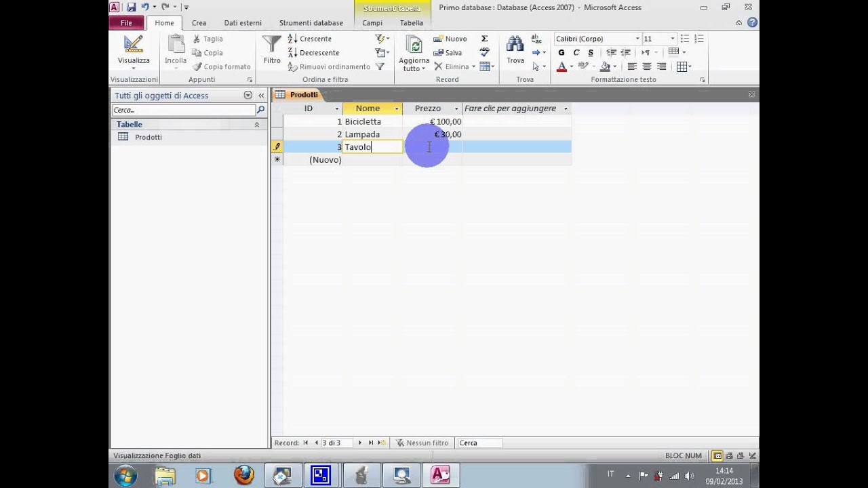Click the numbered list icon
Viewport: 868px width, 488px height.
click(699, 39)
